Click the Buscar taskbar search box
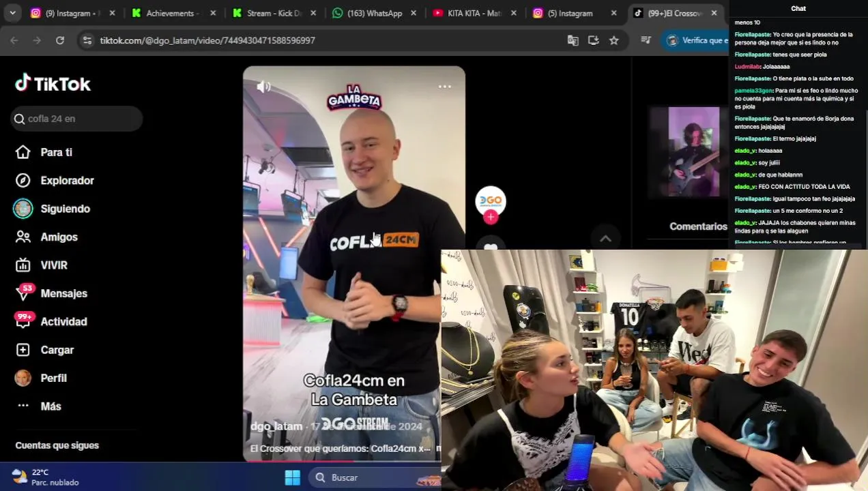 point(374,477)
